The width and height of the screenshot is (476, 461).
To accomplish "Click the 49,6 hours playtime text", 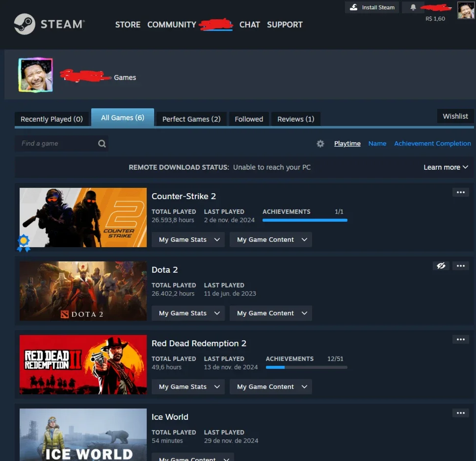I will pyautogui.click(x=166, y=367).
